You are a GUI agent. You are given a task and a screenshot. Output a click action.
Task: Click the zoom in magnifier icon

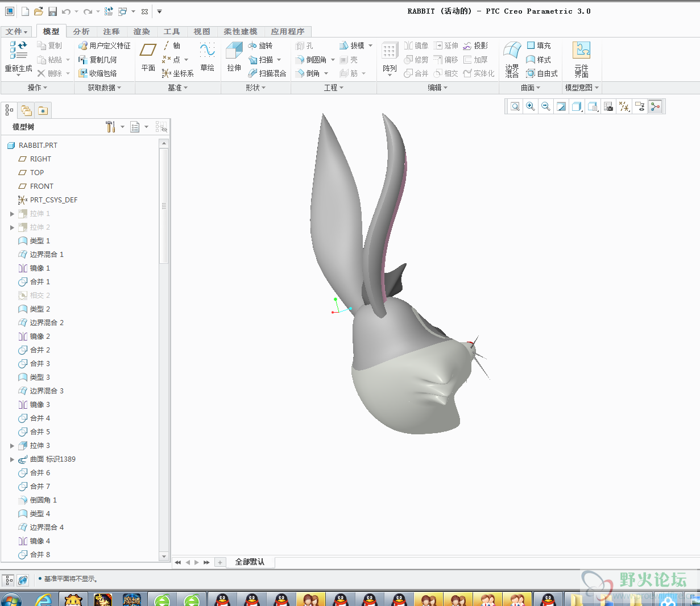531,106
